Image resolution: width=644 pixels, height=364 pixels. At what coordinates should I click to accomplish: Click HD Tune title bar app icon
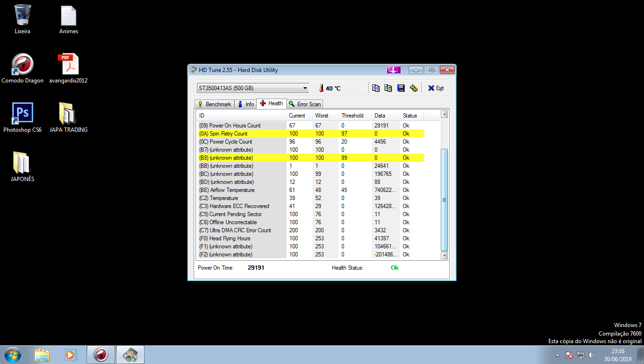coord(193,70)
